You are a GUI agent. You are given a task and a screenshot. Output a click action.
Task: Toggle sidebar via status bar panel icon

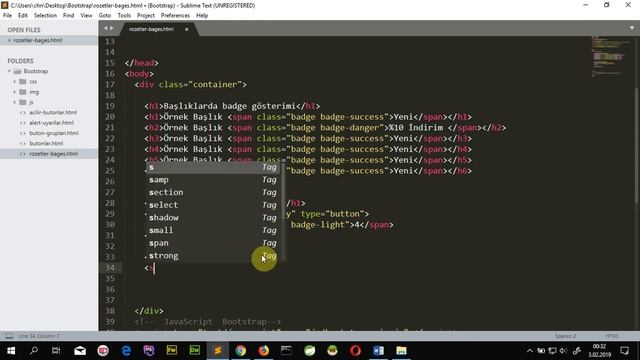[x=9, y=336]
